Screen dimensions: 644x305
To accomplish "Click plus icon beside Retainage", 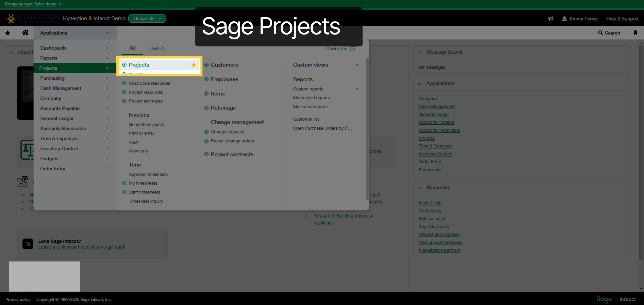I will 206,108.
